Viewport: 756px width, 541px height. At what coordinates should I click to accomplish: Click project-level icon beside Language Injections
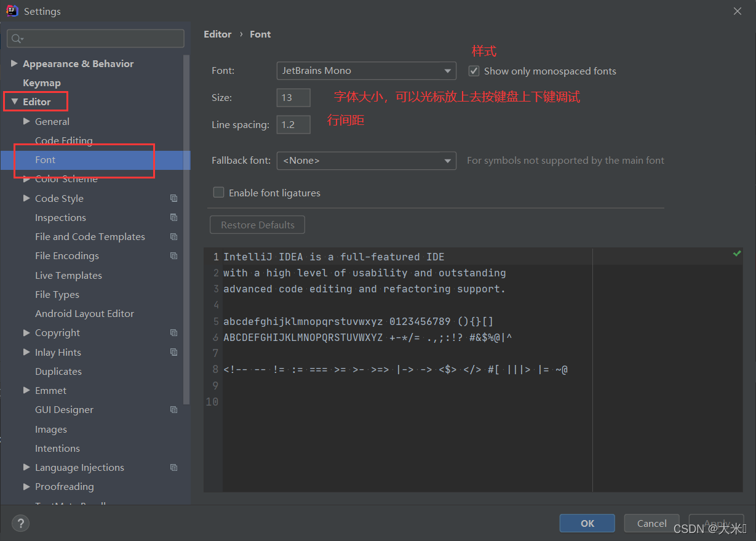click(174, 467)
